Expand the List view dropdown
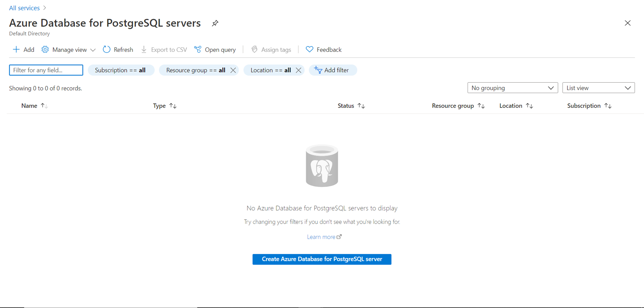 point(599,88)
